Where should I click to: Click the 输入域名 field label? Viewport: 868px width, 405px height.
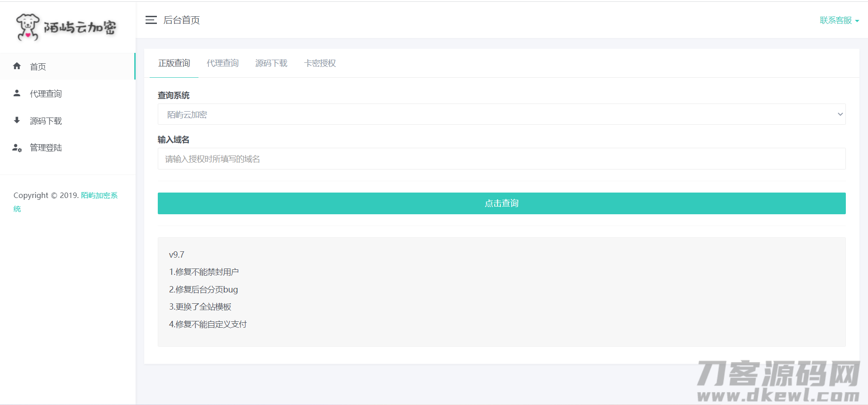tap(174, 140)
